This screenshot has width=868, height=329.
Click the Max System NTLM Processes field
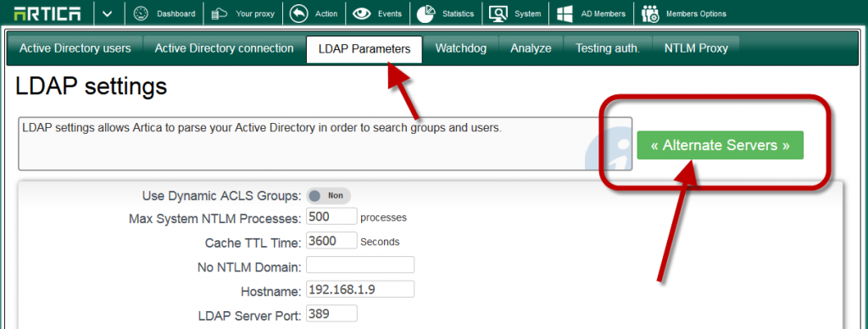point(331,216)
